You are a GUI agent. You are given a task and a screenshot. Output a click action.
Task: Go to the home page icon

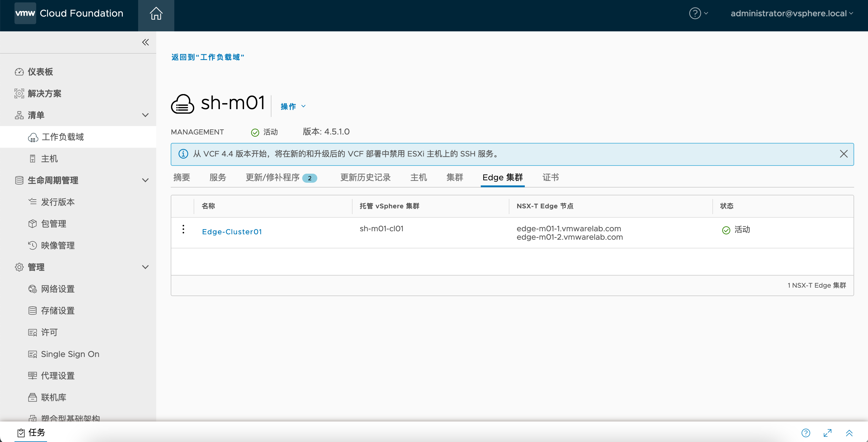[156, 14]
